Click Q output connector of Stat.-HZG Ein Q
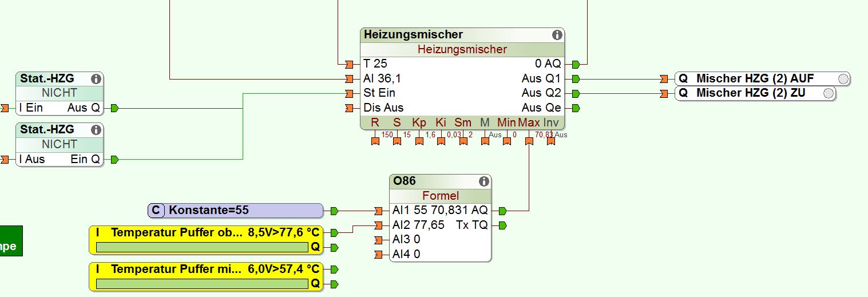Image resolution: width=868 pixels, height=297 pixels. 114,160
